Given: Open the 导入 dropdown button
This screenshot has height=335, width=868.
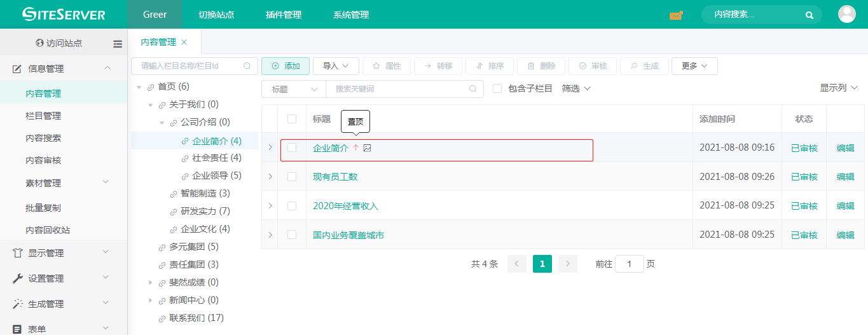Looking at the screenshot, I should pos(336,66).
